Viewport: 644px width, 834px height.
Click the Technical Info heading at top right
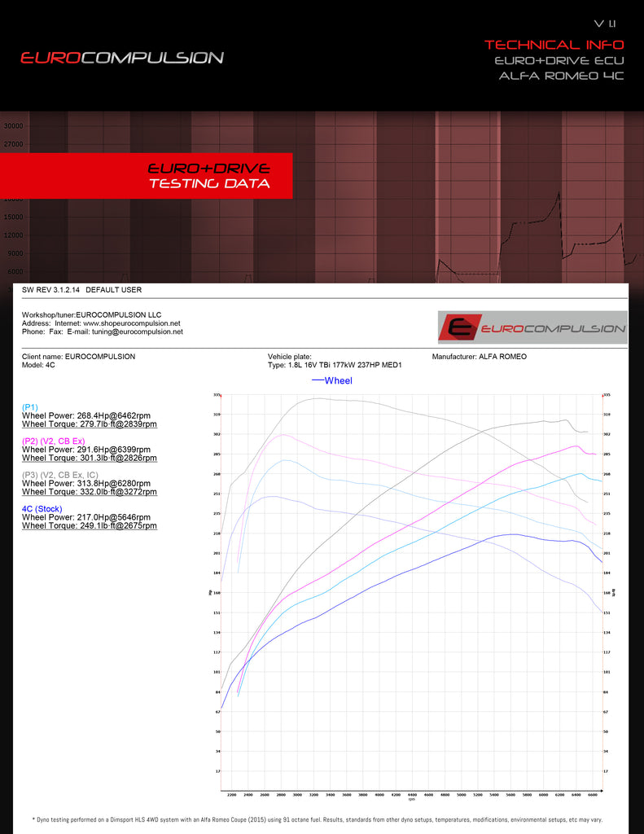(554, 44)
